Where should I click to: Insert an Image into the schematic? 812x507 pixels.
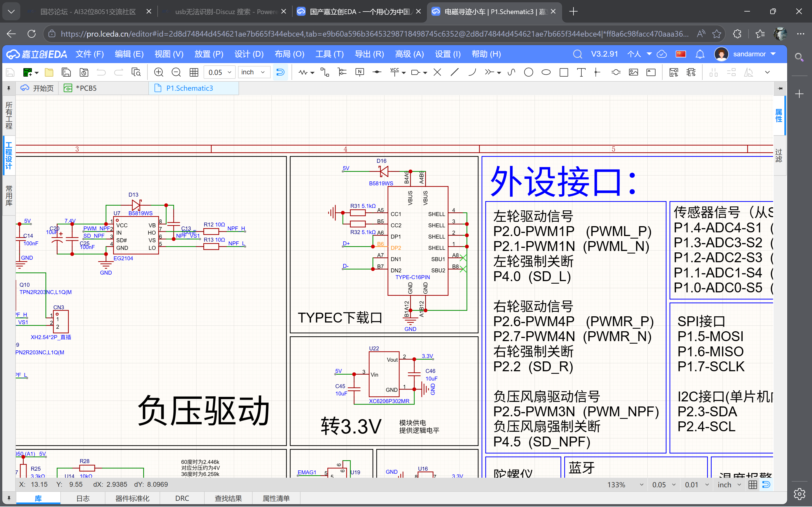coord(634,72)
